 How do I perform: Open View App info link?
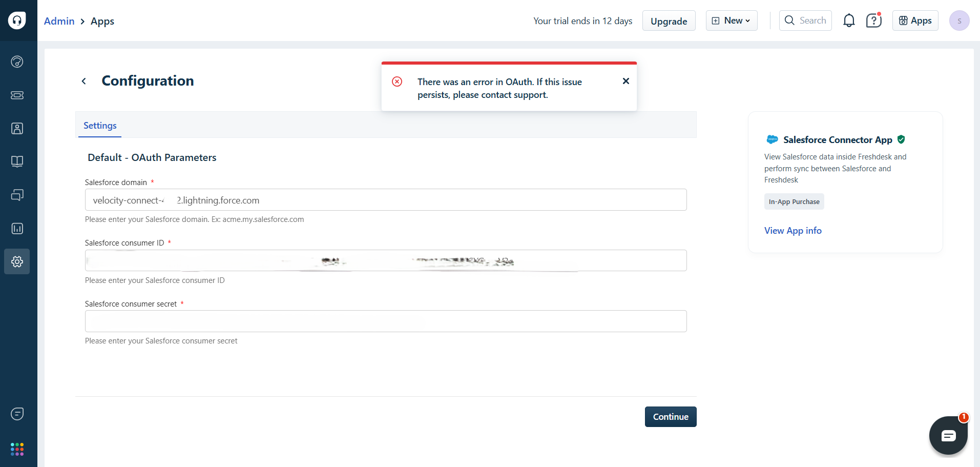pos(793,231)
